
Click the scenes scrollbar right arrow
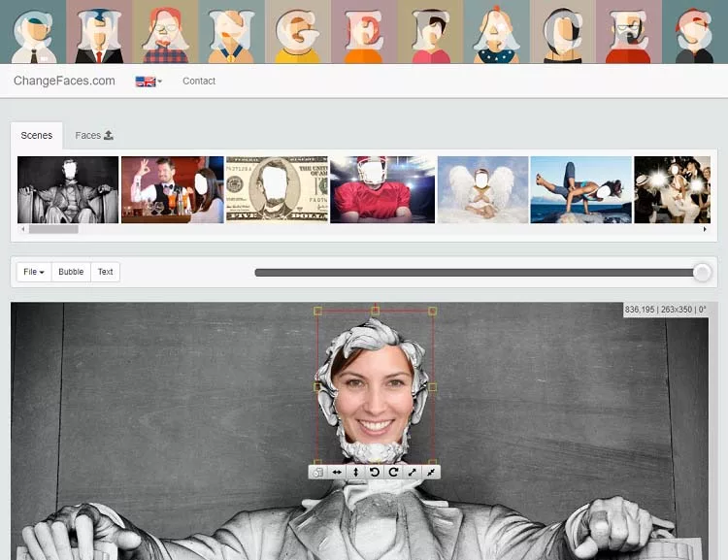(x=705, y=229)
